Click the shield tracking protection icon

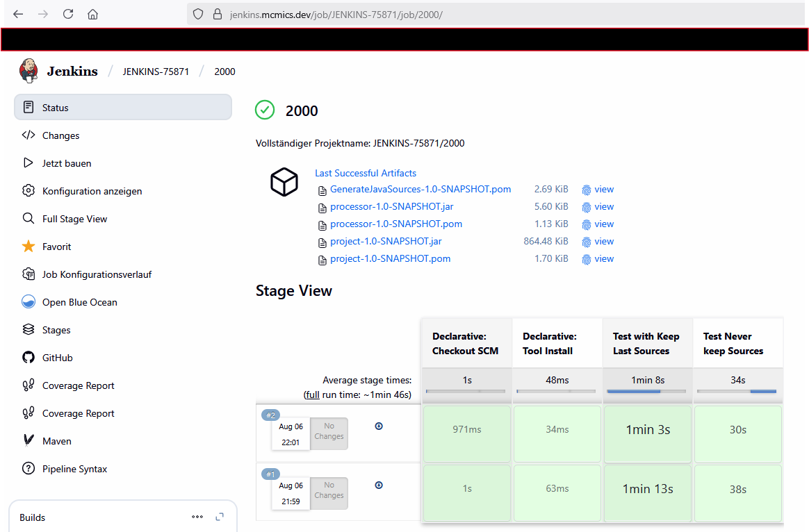(198, 15)
